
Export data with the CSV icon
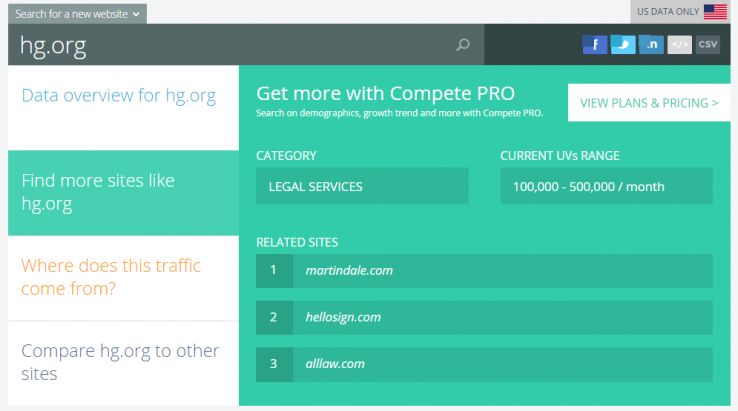[707, 45]
